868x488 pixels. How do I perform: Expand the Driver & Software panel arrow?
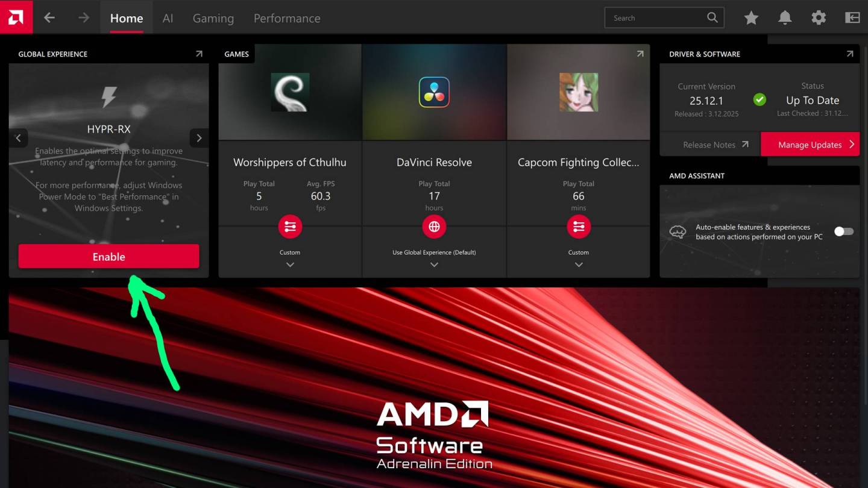coord(850,54)
